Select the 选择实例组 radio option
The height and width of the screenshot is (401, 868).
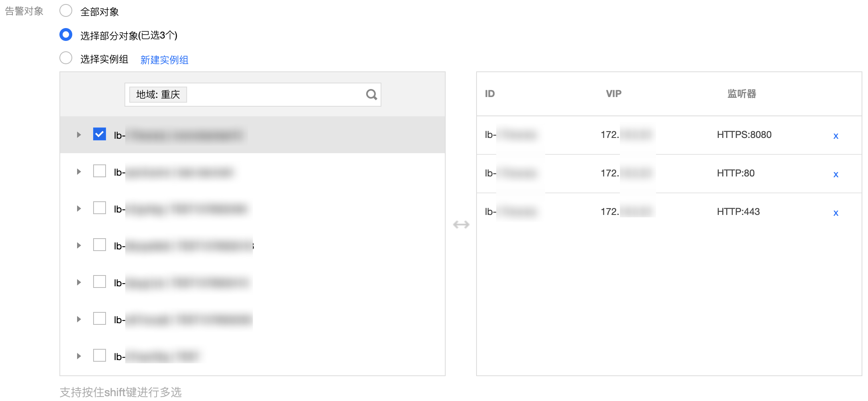pyautogui.click(x=66, y=58)
